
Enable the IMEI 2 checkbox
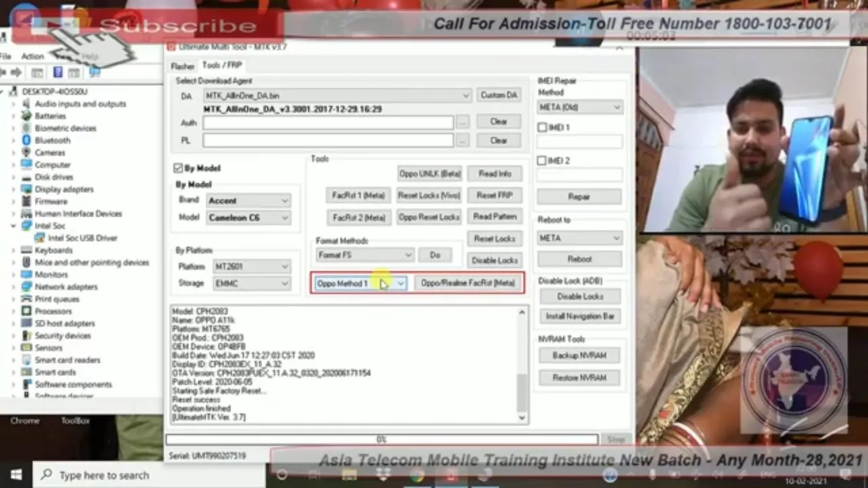click(542, 161)
